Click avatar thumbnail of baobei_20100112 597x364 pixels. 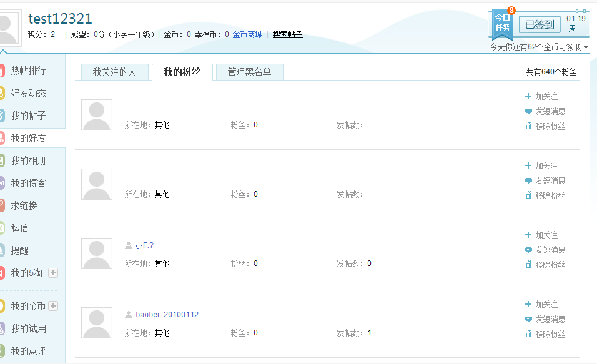(x=97, y=323)
